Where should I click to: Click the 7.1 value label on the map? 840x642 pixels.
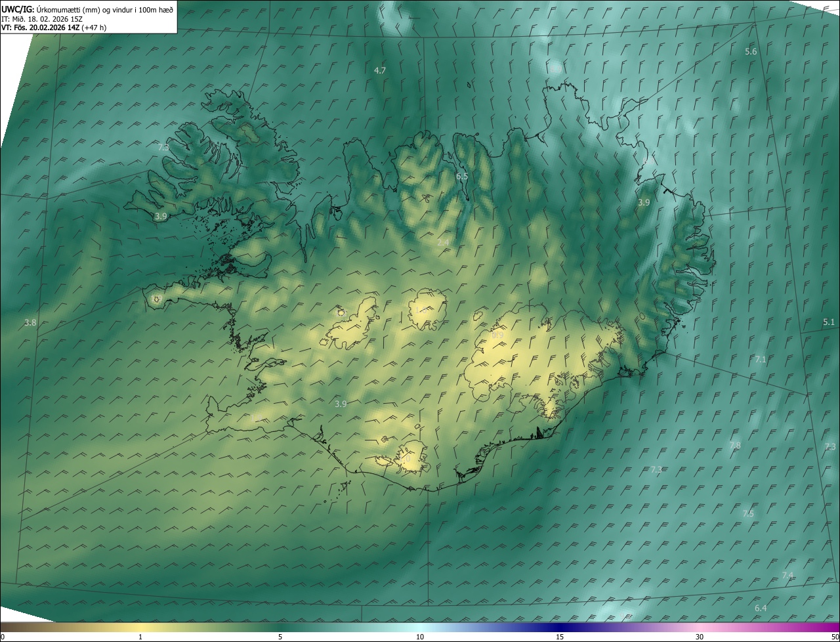point(761,359)
